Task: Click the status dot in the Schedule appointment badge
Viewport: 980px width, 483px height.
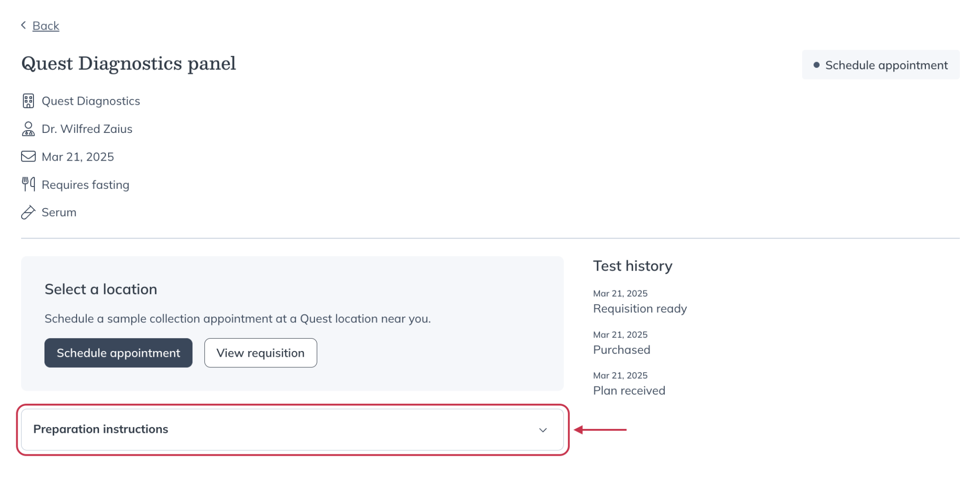Action: pyautogui.click(x=816, y=65)
